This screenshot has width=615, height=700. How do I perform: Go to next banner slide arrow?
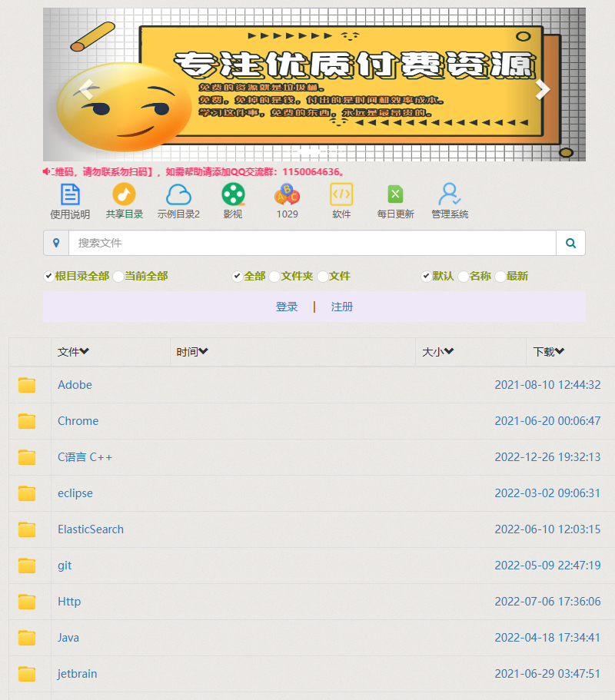tap(543, 90)
